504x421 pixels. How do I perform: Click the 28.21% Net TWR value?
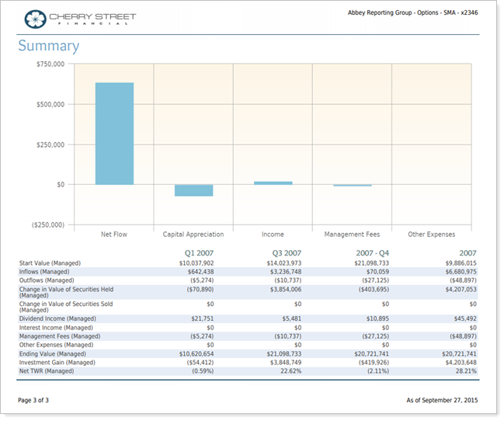click(463, 371)
